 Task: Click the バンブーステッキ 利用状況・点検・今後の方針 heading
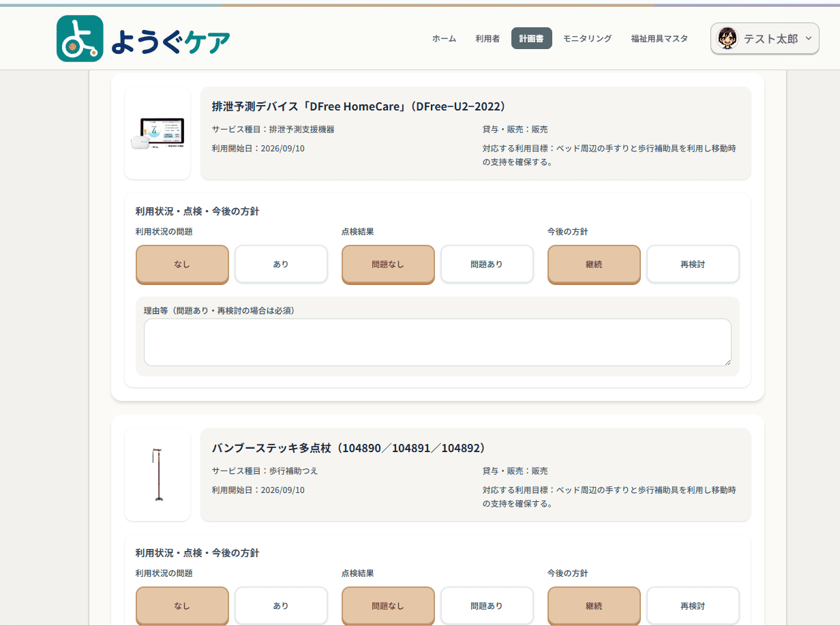197,553
